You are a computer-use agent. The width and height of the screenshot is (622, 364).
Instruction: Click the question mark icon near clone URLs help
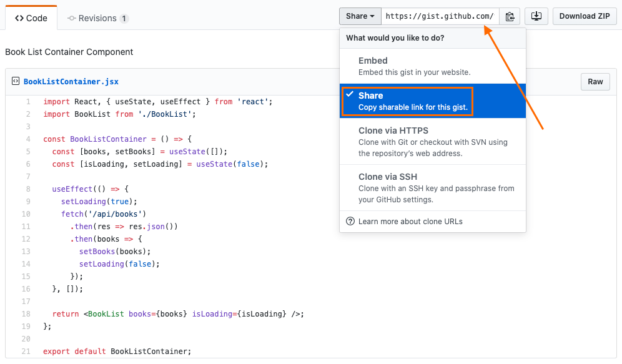(x=350, y=222)
